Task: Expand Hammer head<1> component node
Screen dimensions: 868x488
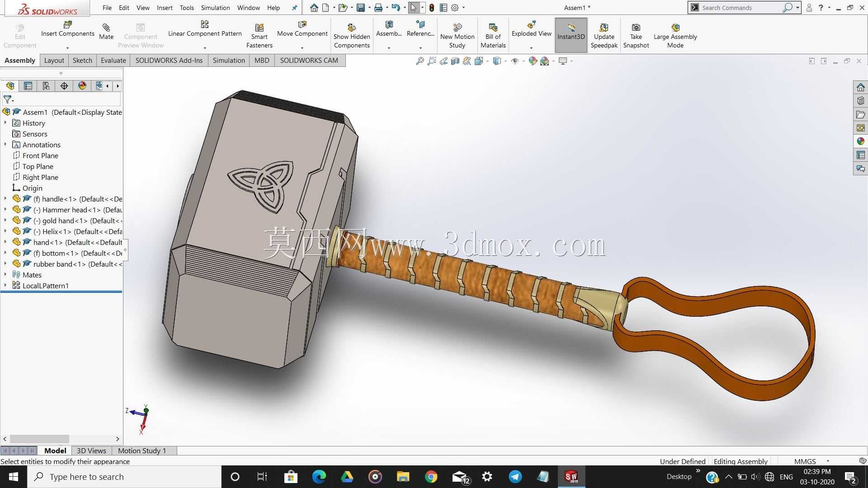Action: click(x=5, y=210)
